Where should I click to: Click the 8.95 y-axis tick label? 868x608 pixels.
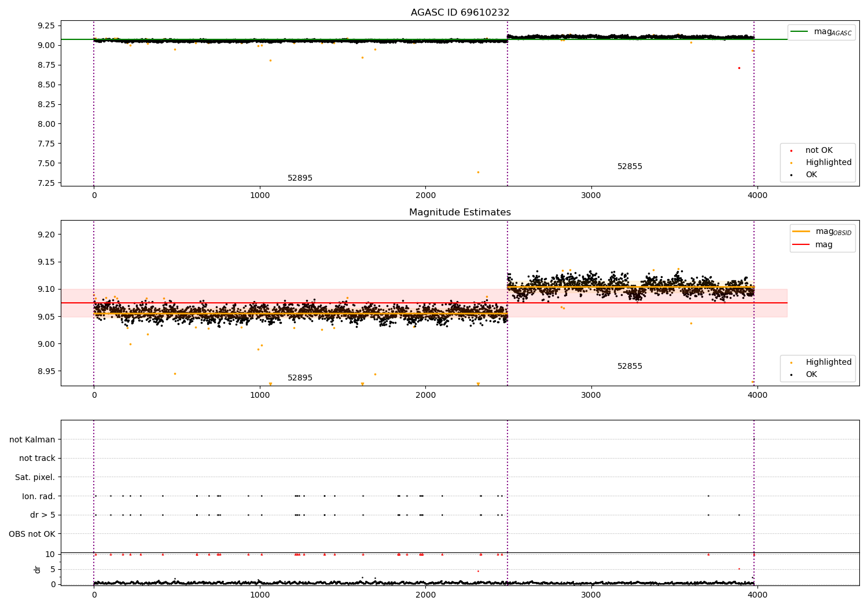click(x=46, y=371)
